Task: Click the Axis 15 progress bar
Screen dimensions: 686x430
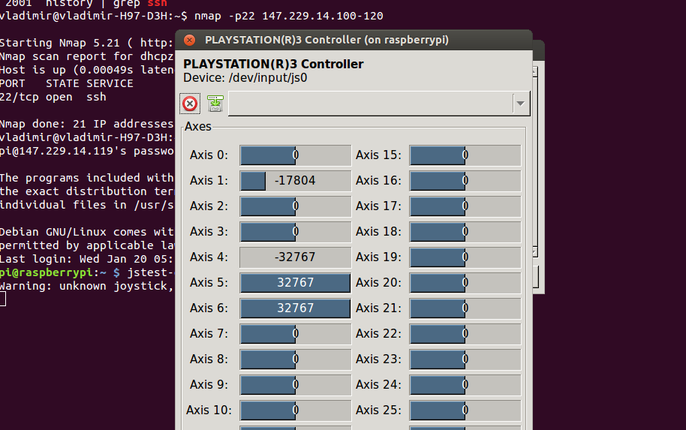Action: tap(465, 155)
